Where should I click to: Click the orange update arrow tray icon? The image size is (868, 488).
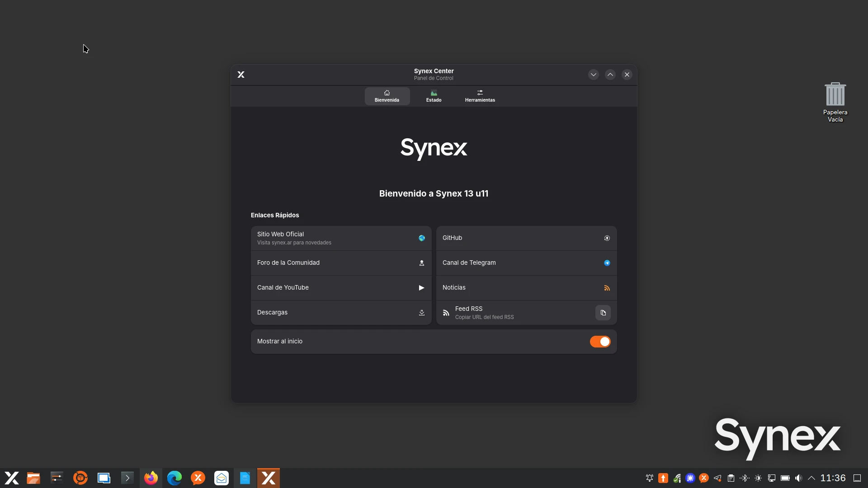pyautogui.click(x=663, y=478)
